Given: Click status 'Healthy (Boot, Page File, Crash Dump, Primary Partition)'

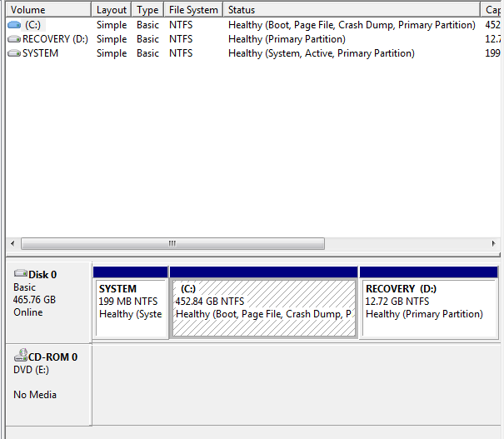Looking at the screenshot, I should click(x=352, y=25).
